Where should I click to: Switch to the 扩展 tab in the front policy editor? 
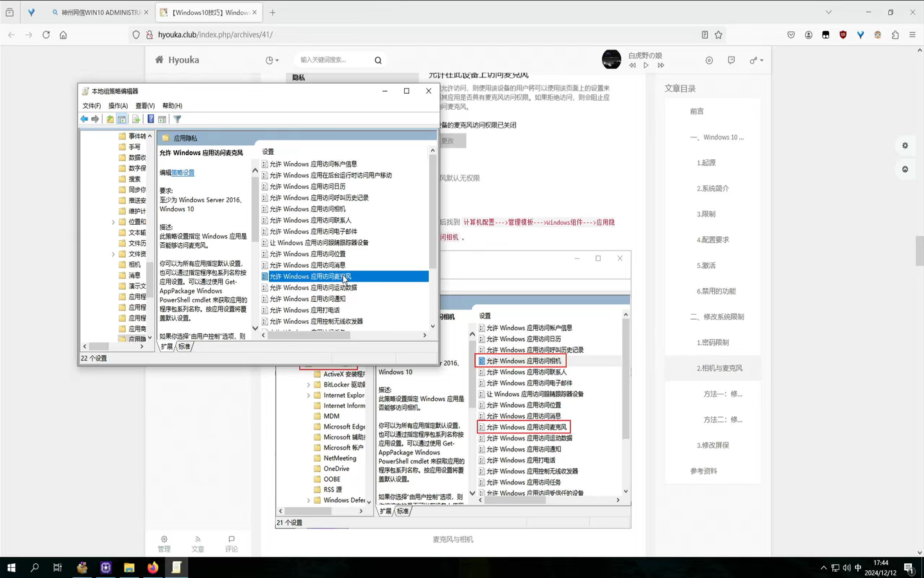click(167, 347)
